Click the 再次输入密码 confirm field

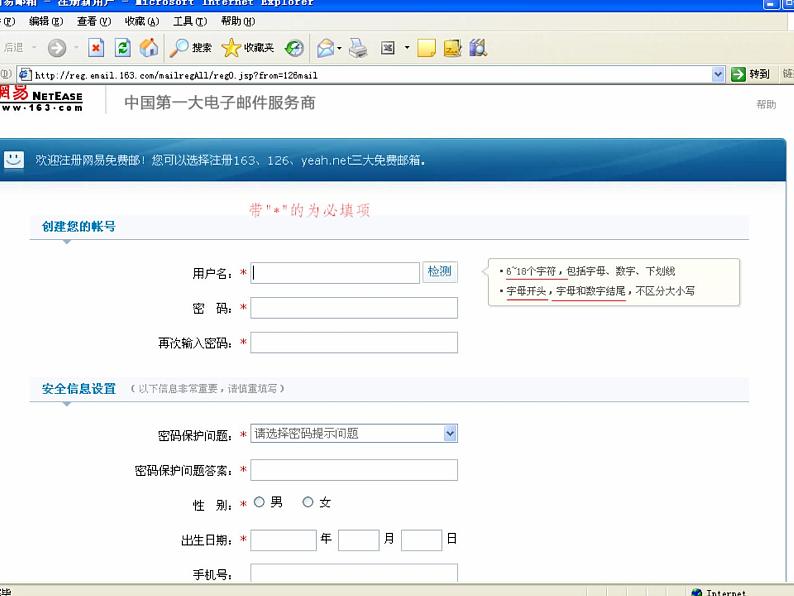[354, 343]
